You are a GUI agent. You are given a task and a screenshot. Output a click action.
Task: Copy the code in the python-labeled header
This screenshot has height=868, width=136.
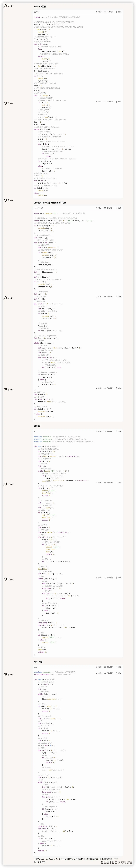point(118,12)
